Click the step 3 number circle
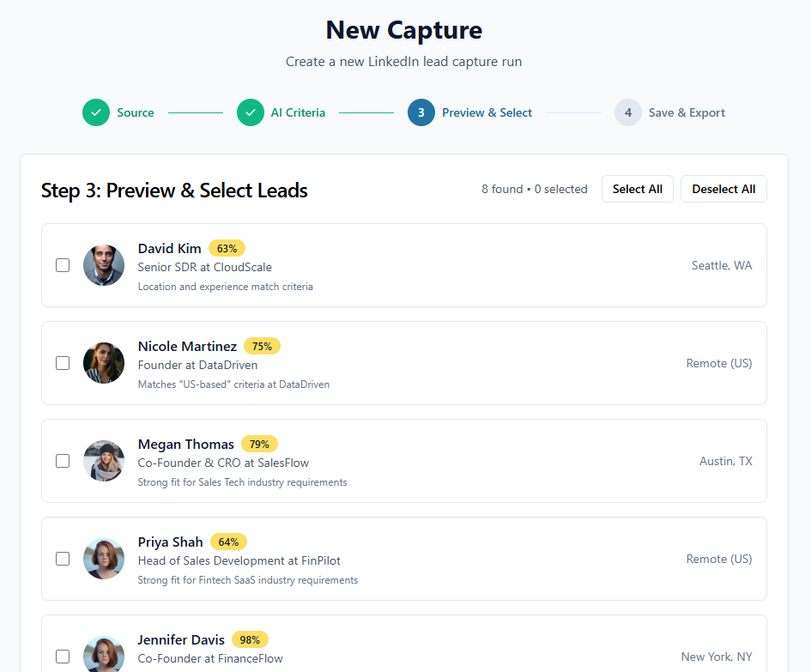 [x=421, y=112]
